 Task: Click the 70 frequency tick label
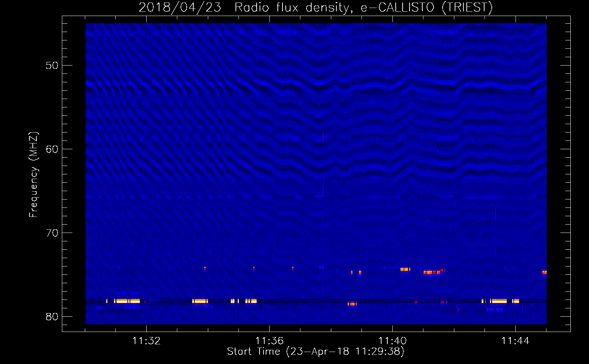[x=52, y=233]
